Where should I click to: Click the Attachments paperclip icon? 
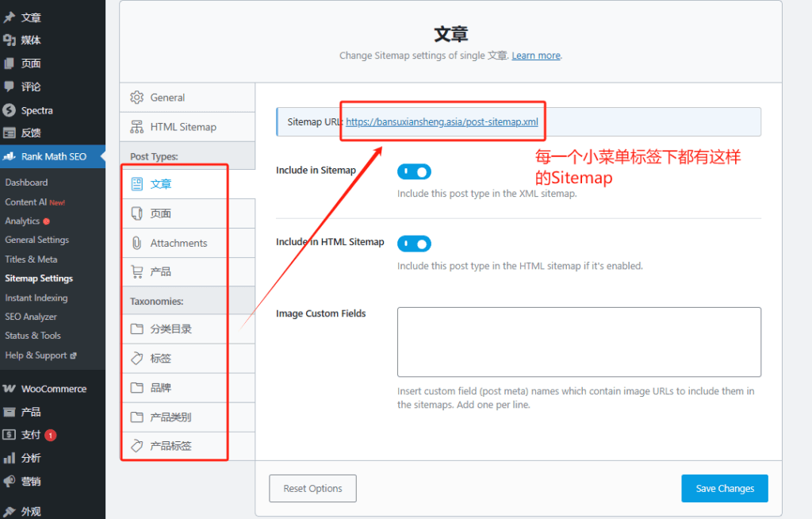pyautogui.click(x=136, y=243)
